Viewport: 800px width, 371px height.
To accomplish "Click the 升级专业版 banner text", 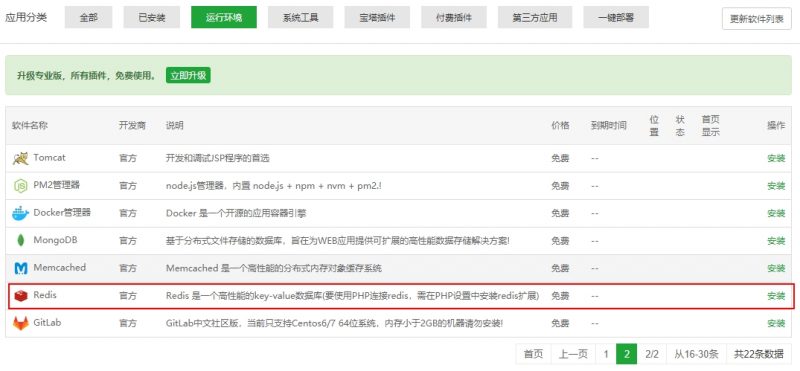I will click(87, 76).
